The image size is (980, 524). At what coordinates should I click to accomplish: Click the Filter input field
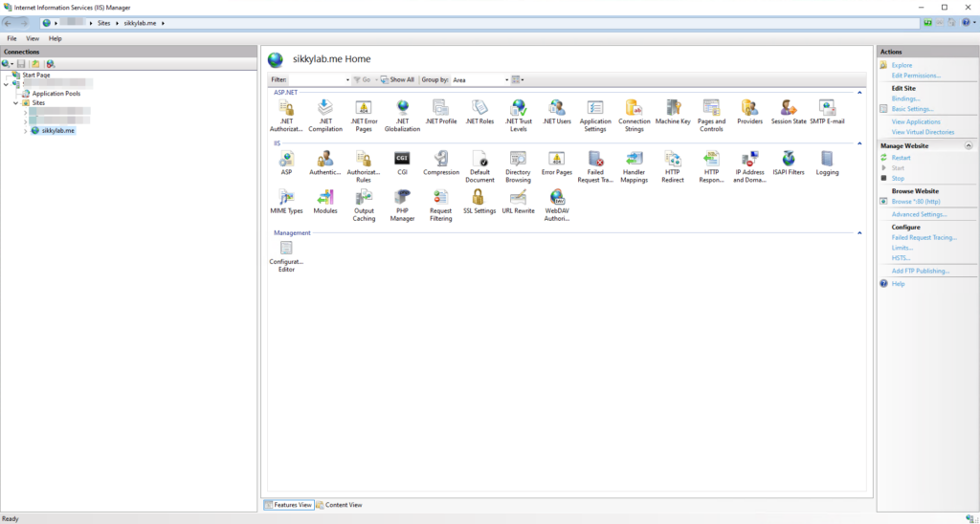coord(318,79)
